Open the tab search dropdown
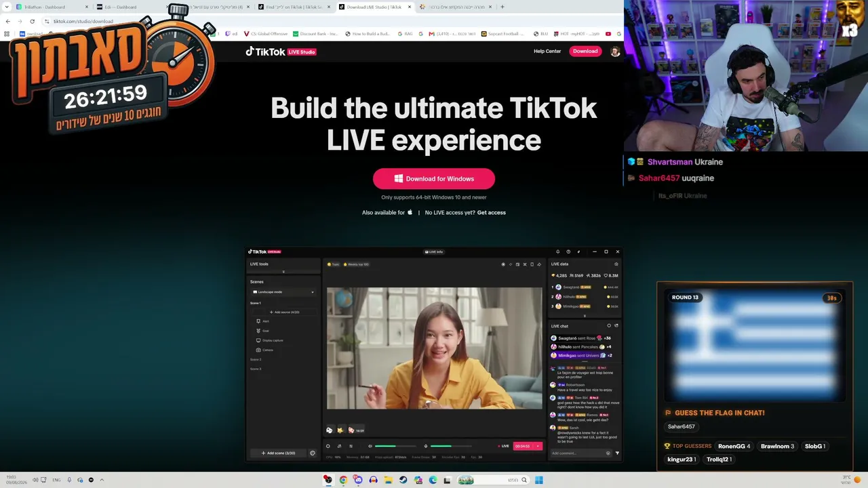 pyautogui.click(x=7, y=7)
